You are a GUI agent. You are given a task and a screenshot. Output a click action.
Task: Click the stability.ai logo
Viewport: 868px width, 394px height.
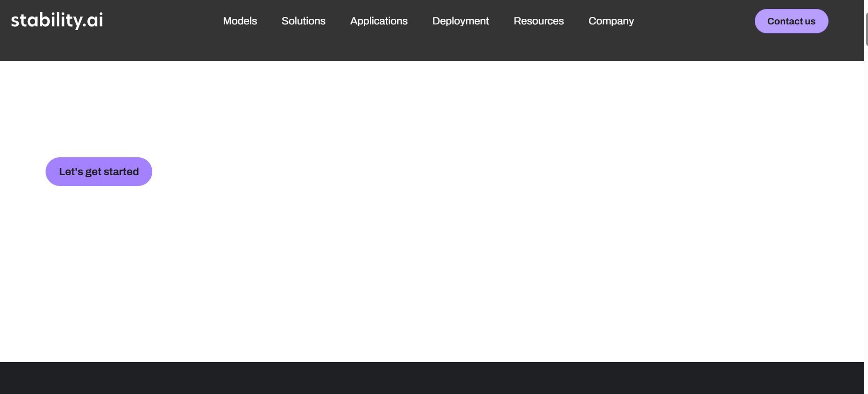57,21
